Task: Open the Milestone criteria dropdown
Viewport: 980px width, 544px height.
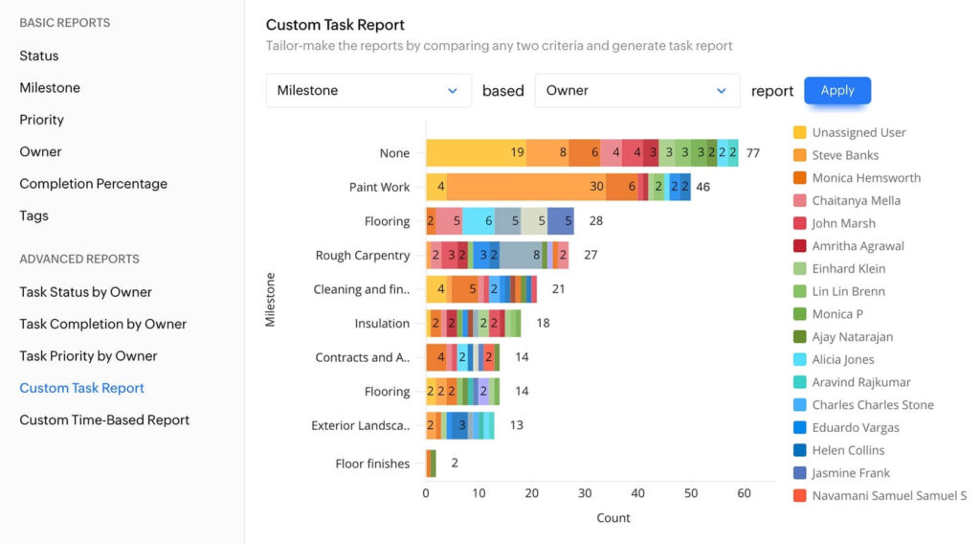Action: click(368, 91)
